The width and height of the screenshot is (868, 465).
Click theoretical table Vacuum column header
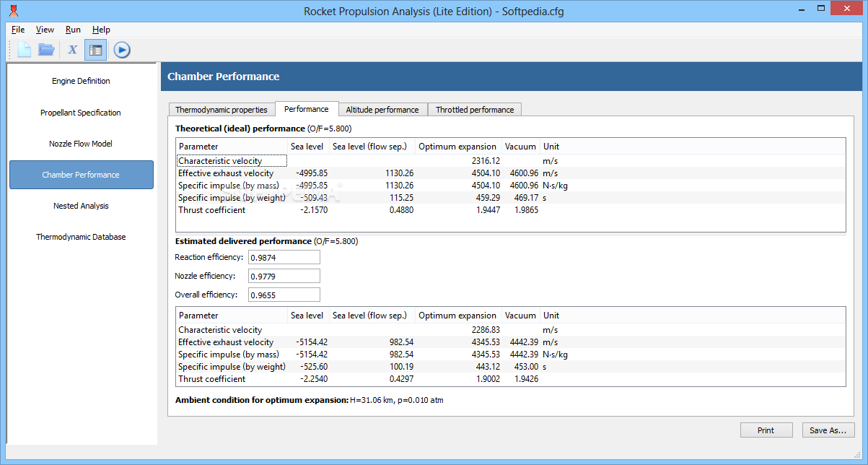[x=521, y=147]
